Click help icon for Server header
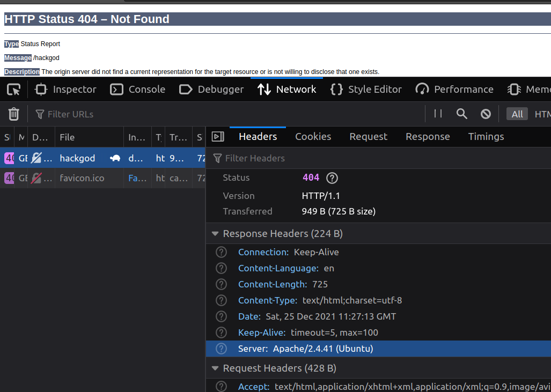Image resolution: width=551 pixels, height=392 pixels. [221, 349]
